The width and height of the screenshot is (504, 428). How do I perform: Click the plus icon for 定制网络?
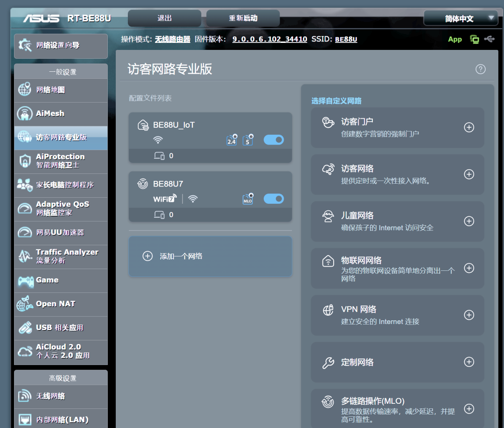[x=469, y=362]
